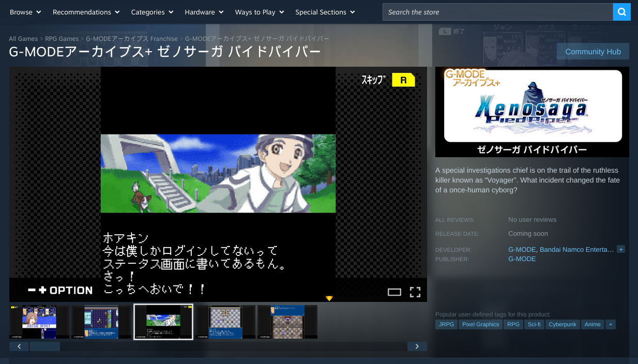Click the fullscreen icon on the screenshot viewer
This screenshot has width=638, height=364.
[x=415, y=292]
